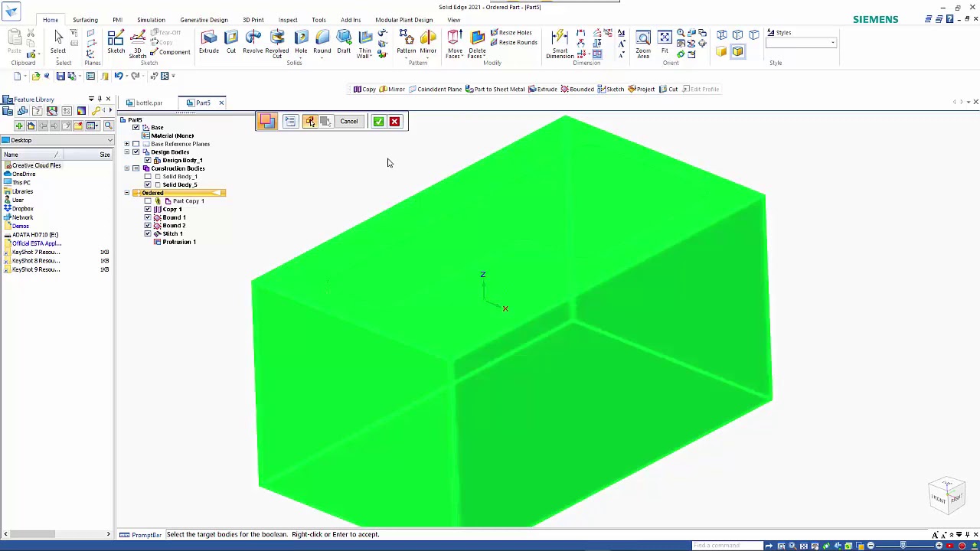Accept with the green checkmark button
The image size is (980, 551).
[378, 121]
